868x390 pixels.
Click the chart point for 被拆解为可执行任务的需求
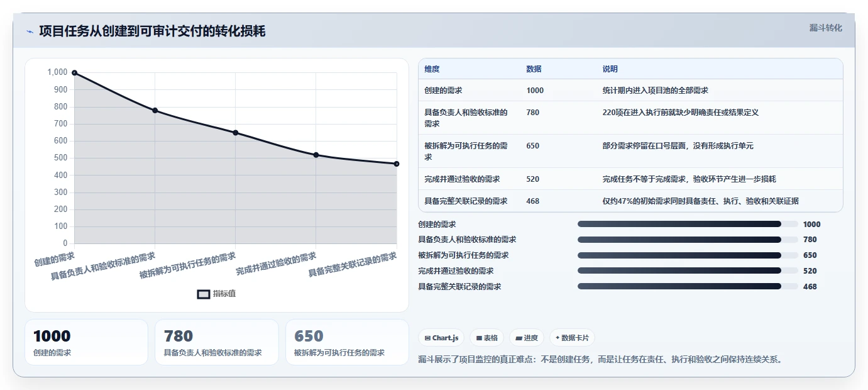(x=235, y=133)
